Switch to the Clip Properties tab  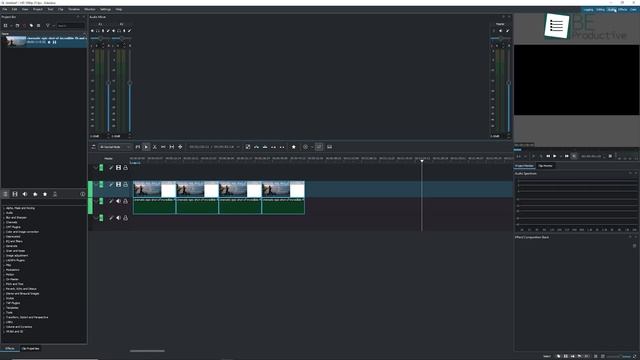click(30, 349)
